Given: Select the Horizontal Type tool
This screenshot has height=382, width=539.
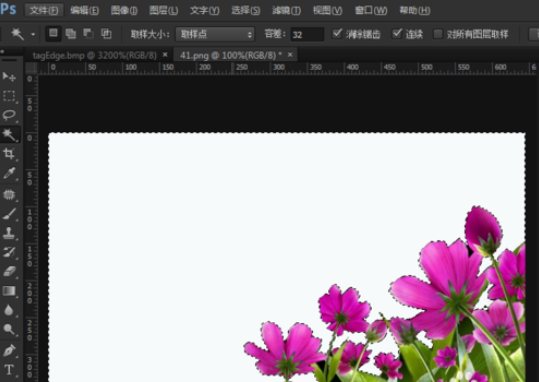Looking at the screenshot, I should click(x=9, y=370).
